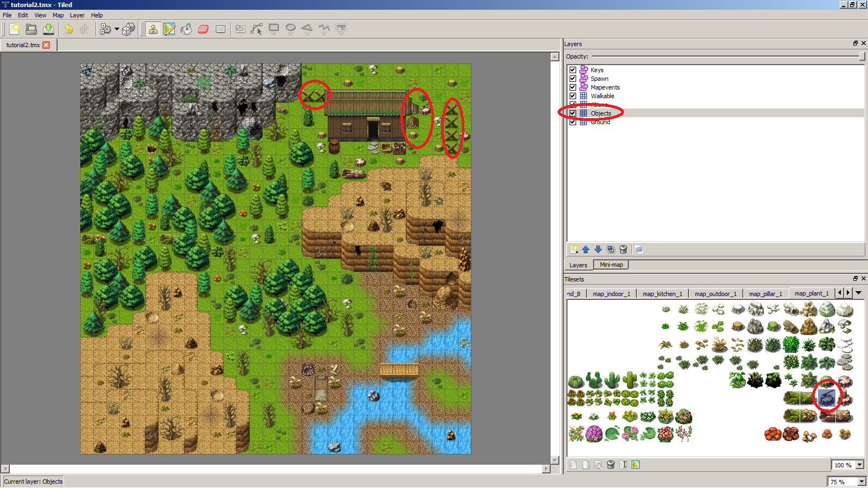Select the Stamp Brush tool
Screen dimensions: 868x488
click(x=153, y=29)
